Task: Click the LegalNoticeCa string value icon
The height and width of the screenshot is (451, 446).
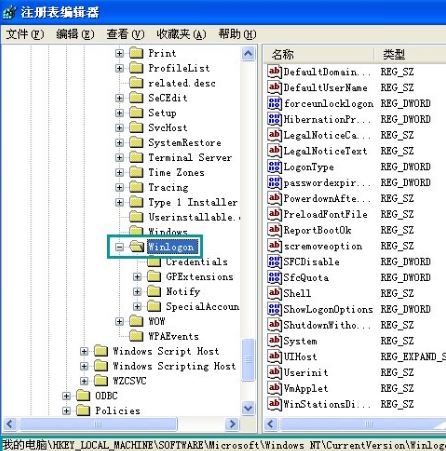Action: [x=274, y=135]
